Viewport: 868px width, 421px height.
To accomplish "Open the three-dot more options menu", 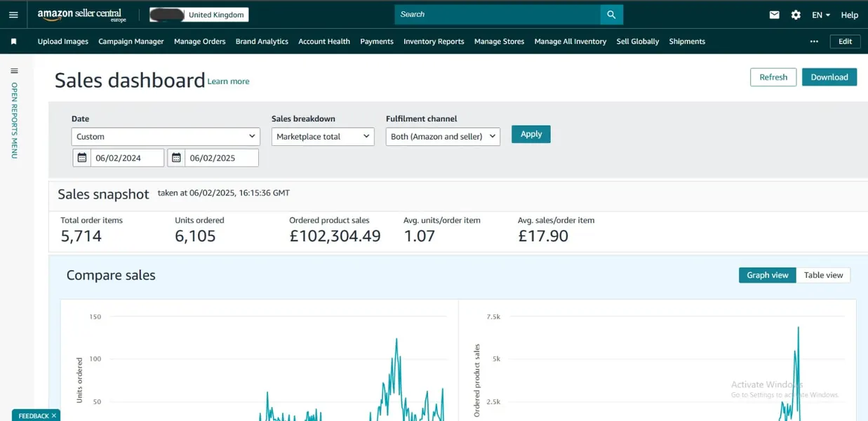I will click(x=814, y=41).
